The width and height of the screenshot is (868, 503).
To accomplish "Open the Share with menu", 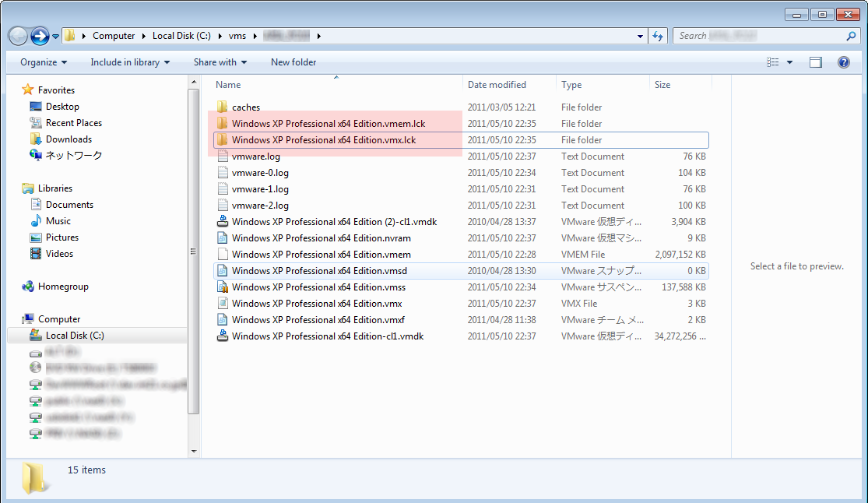I will pyautogui.click(x=220, y=62).
